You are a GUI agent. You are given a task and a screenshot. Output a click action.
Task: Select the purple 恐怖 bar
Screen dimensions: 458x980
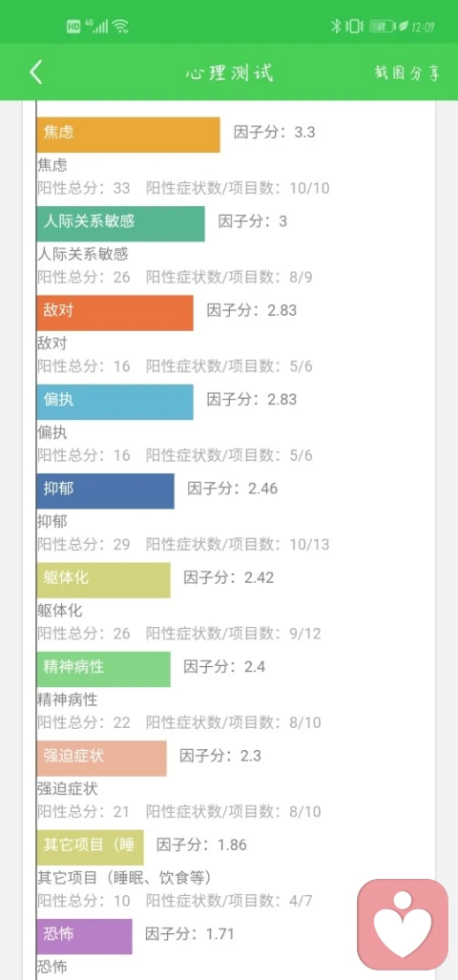84,936
